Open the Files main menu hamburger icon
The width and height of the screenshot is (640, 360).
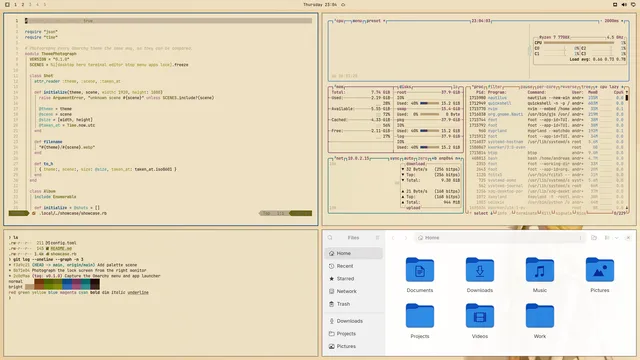[x=378, y=238]
